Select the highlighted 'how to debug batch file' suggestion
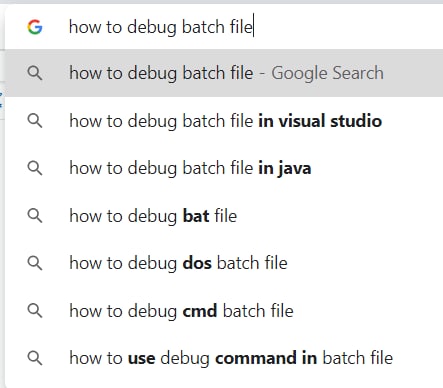This screenshot has width=443, height=388. click(x=224, y=73)
